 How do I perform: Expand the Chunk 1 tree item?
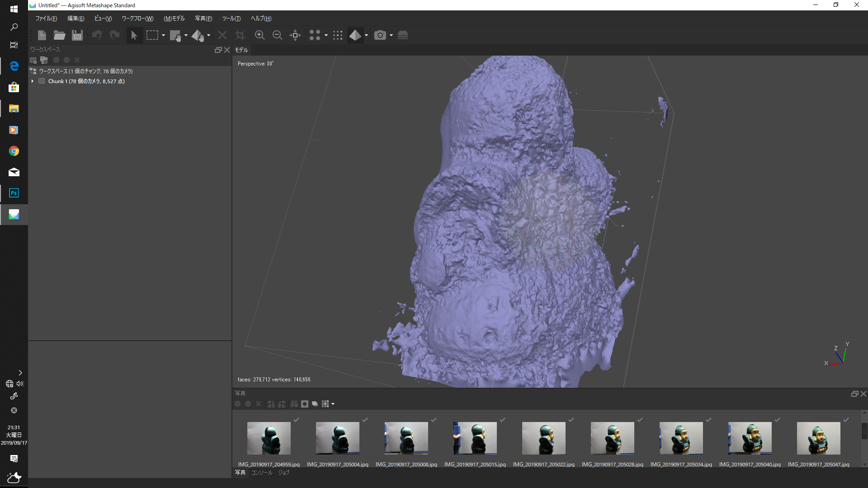click(x=33, y=81)
